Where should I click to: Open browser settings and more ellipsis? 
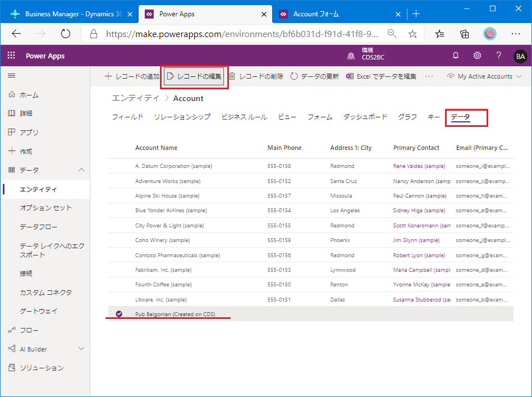pos(515,34)
